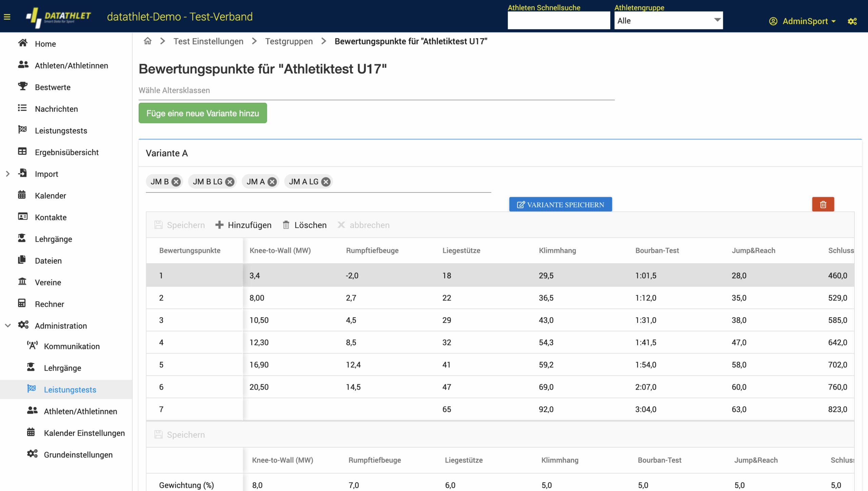
Task: Click Füge eine neue Variante hinzu
Action: (x=203, y=113)
